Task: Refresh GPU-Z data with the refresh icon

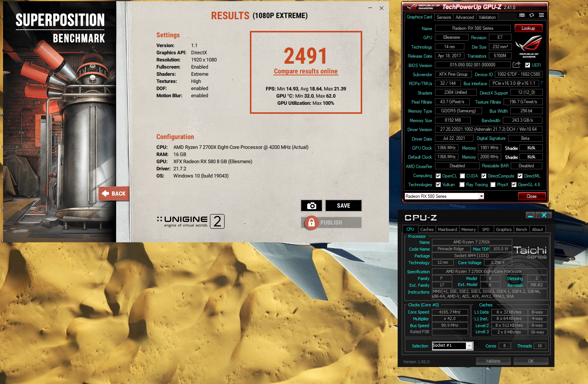Action: coord(531,15)
